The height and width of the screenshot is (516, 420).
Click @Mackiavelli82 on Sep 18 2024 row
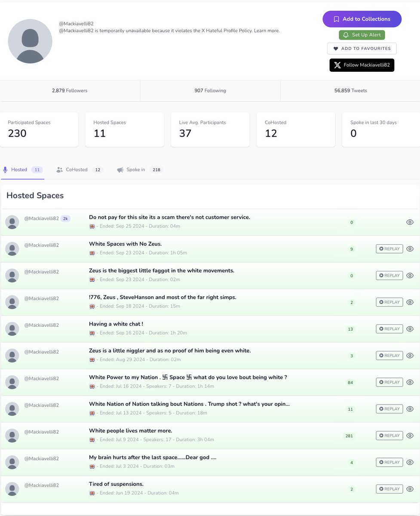41,298
